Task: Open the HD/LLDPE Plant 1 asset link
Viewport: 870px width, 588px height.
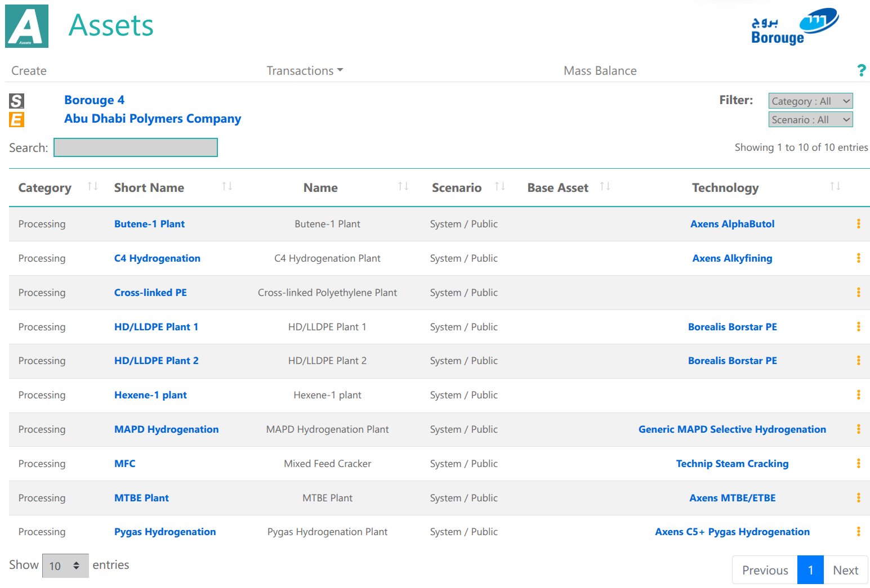Action: tap(156, 327)
